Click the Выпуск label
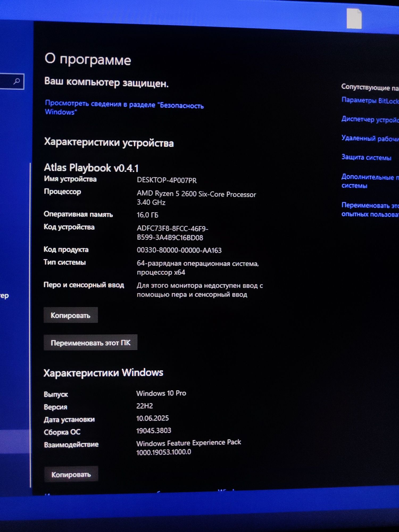Image resolution: width=399 pixels, height=532 pixels. point(56,394)
